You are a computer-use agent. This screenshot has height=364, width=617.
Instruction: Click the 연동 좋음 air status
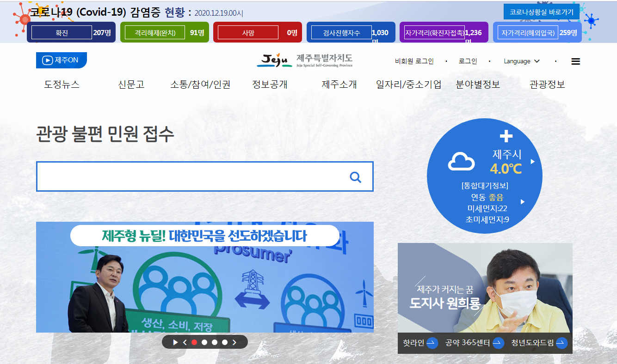pos(487,197)
